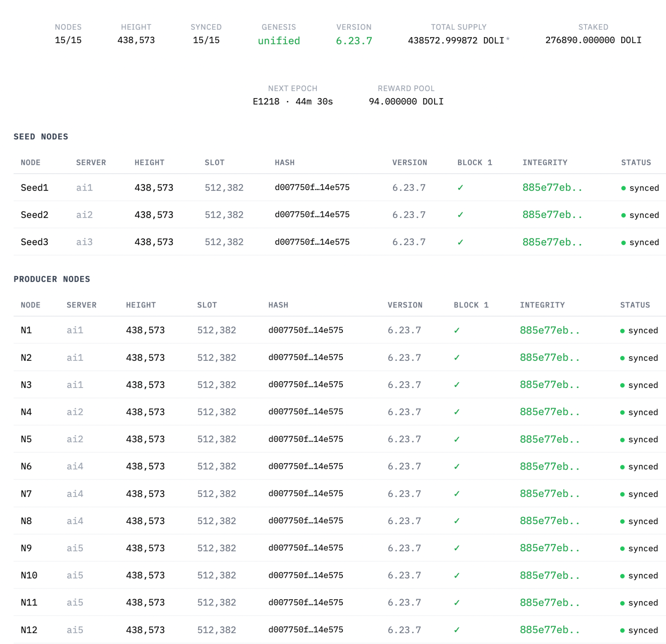Click the Block 1 checkmark for Seed1

click(x=460, y=188)
